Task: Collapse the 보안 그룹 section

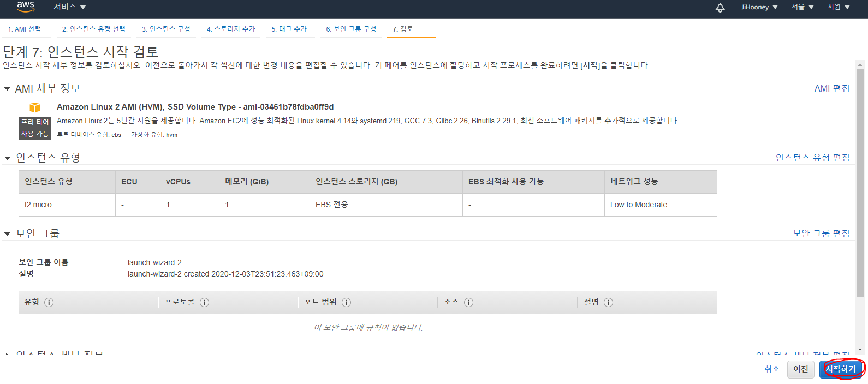Action: pyautogui.click(x=7, y=234)
